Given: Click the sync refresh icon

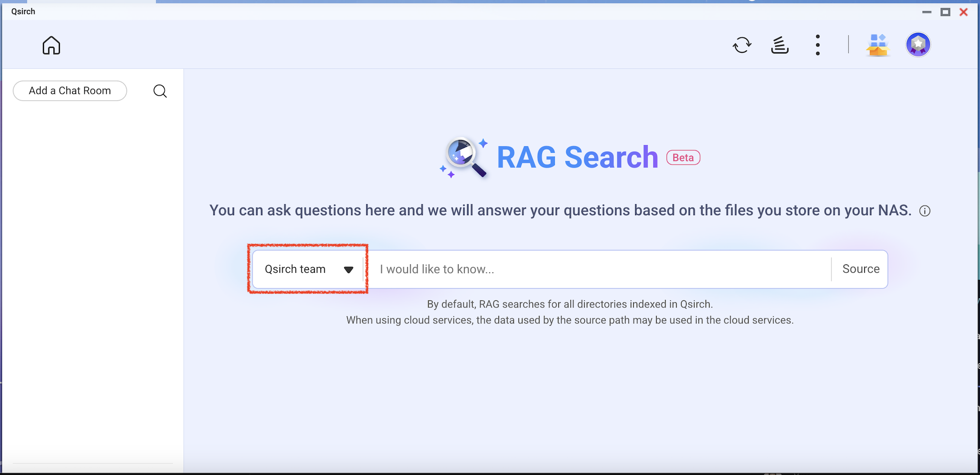Looking at the screenshot, I should tap(742, 45).
